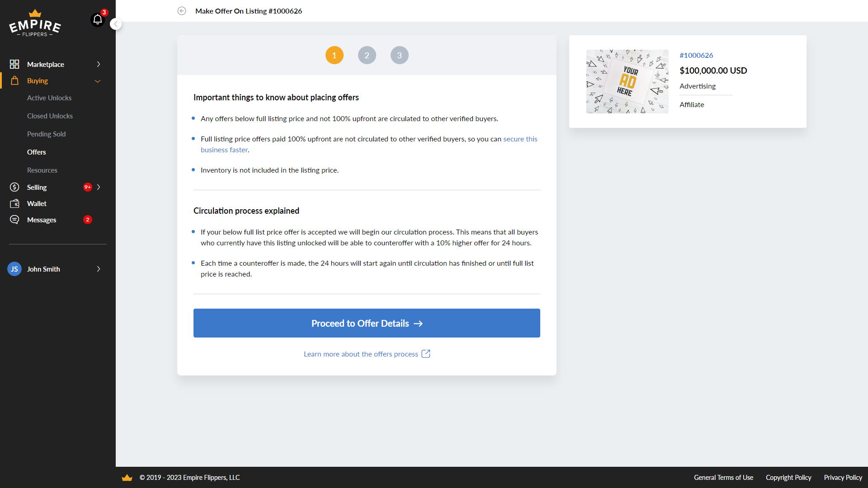
Task: Collapse the sidebar with arrow toggle
Action: click(116, 24)
